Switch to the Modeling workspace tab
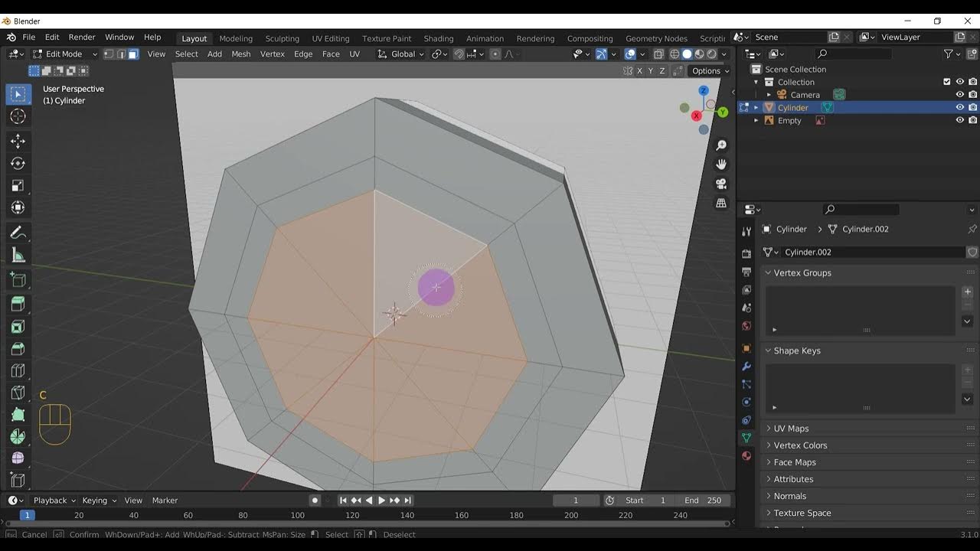Screen dimensions: 980x551 pyautogui.click(x=236, y=38)
